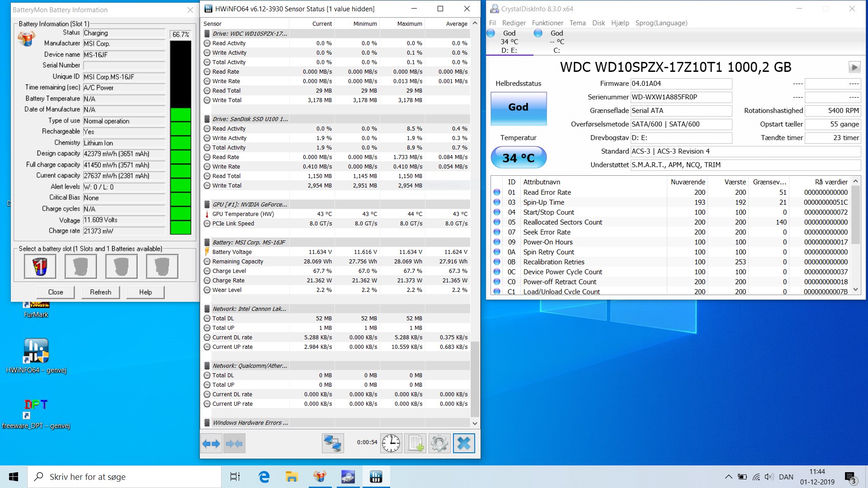Select D: E: disk status orb
This screenshot has height=488, width=868.
coord(491,33)
